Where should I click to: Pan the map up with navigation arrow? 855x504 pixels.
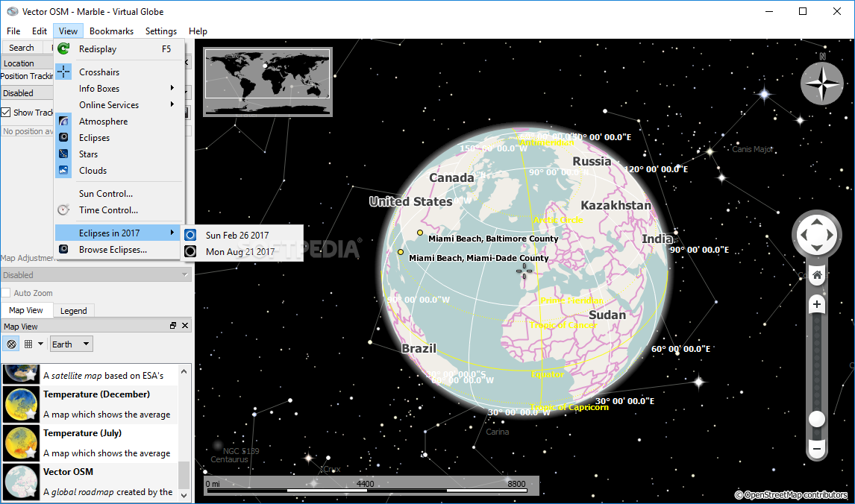click(x=817, y=221)
